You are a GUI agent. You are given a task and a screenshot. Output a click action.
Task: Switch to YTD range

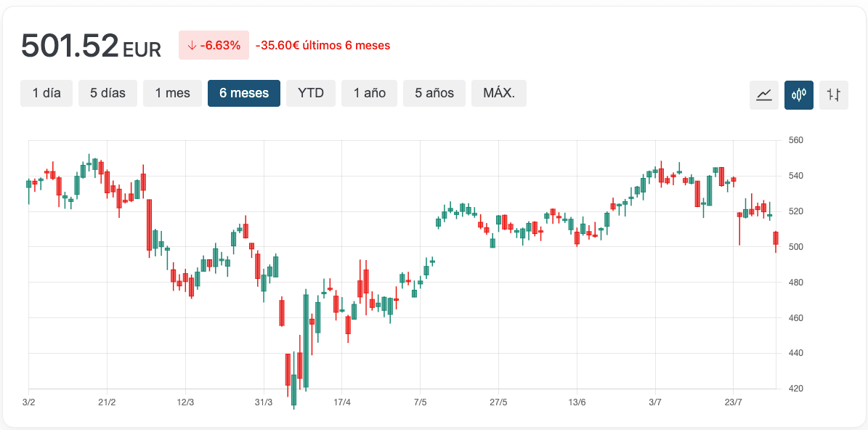click(x=311, y=93)
